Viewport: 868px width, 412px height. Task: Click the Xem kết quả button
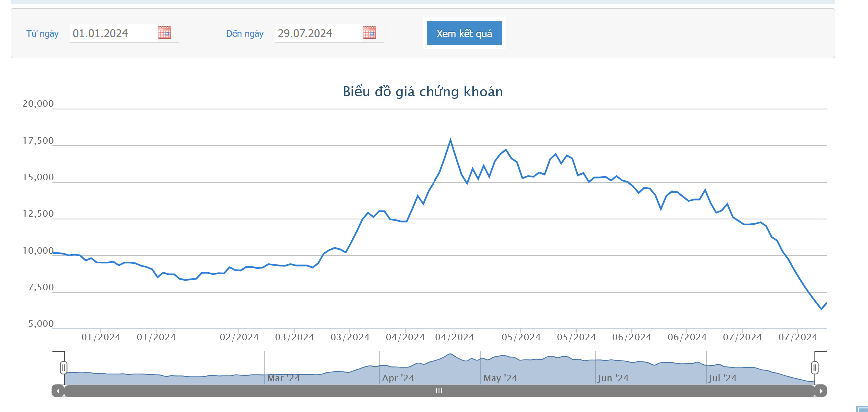point(464,33)
